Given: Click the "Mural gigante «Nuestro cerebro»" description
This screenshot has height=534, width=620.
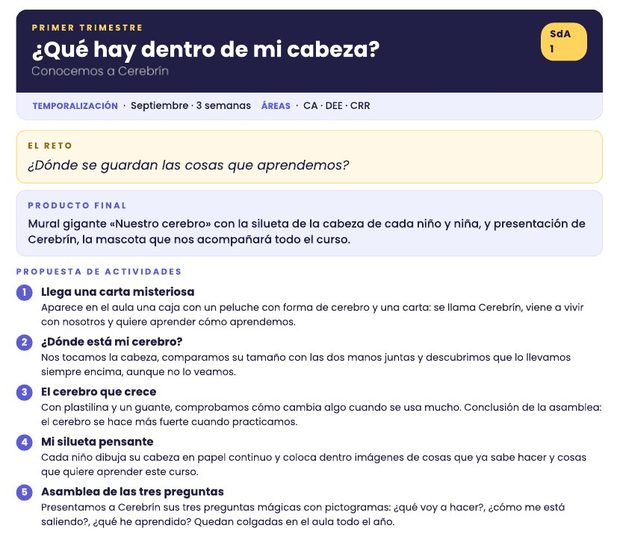Looking at the screenshot, I should [306, 232].
